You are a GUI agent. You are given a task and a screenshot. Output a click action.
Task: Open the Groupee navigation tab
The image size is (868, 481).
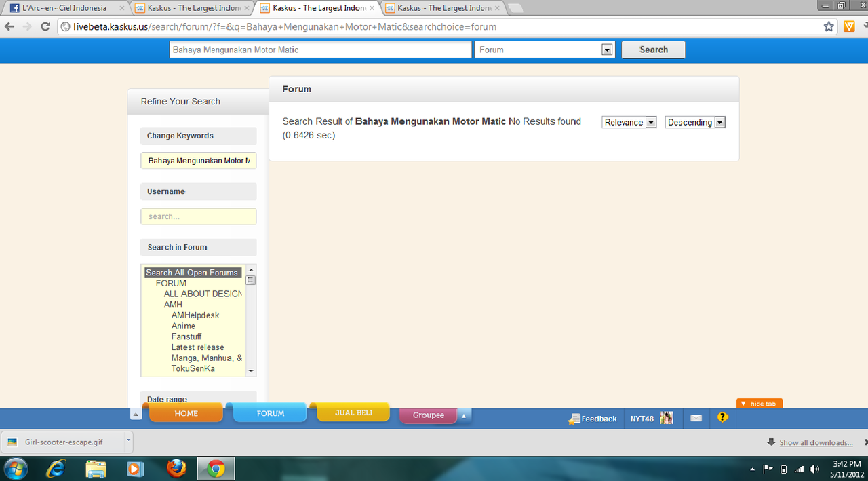click(429, 415)
